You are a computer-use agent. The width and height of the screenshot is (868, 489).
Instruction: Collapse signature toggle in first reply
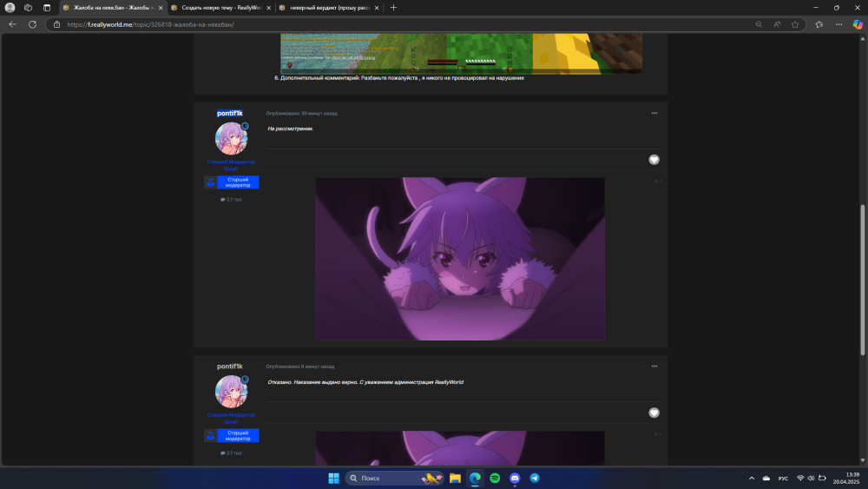point(657,181)
